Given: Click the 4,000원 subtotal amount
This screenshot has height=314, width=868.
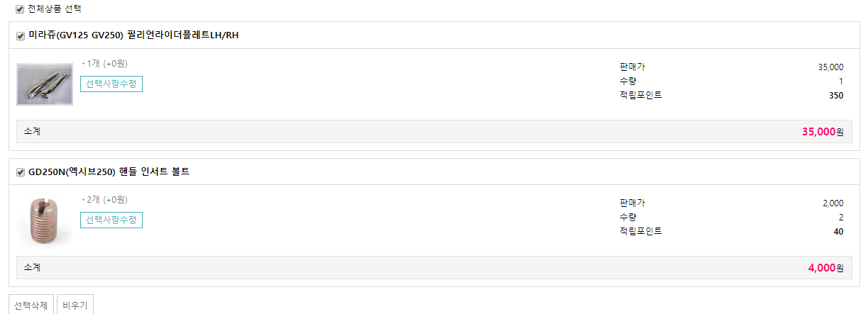Looking at the screenshot, I should (x=825, y=268).
